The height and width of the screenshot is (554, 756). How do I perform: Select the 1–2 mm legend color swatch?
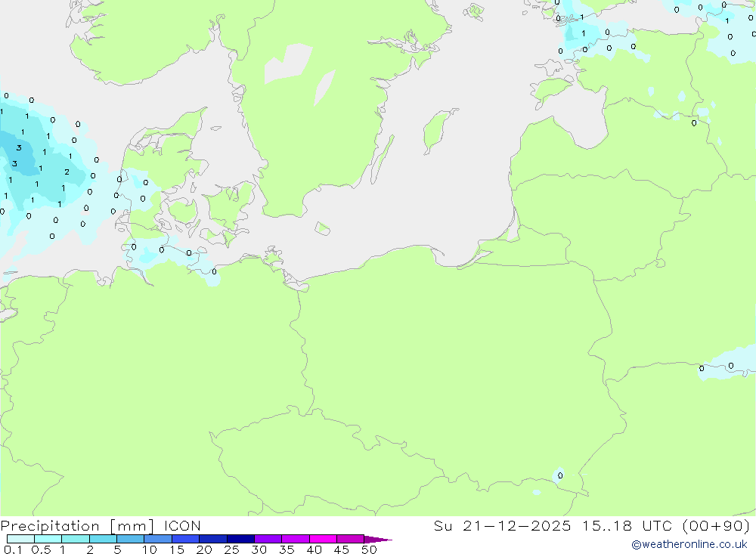pos(76,539)
